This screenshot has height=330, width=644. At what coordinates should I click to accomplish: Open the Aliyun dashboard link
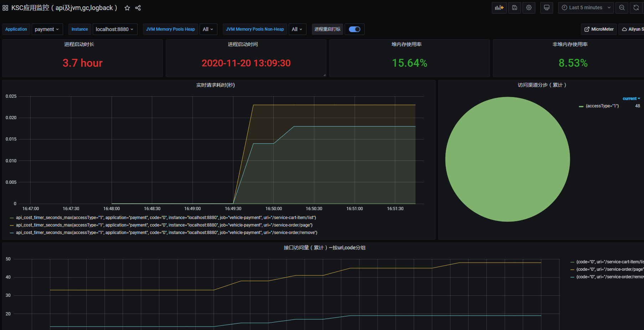click(x=632, y=29)
